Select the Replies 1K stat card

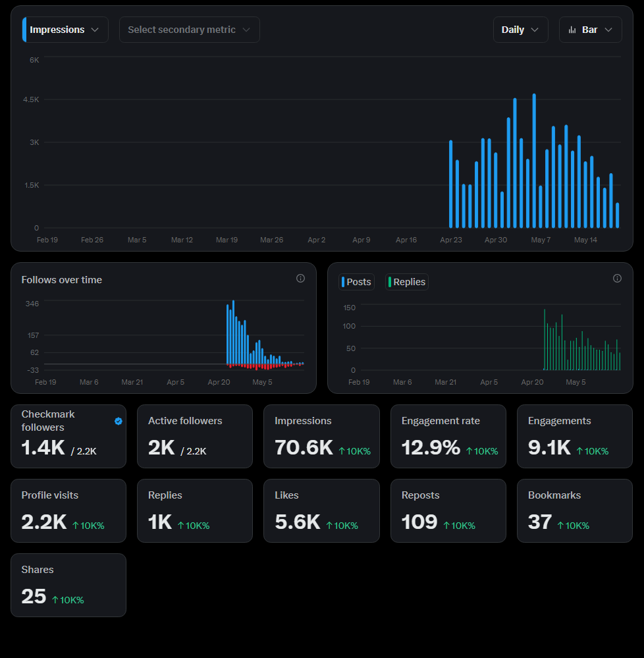coord(195,510)
